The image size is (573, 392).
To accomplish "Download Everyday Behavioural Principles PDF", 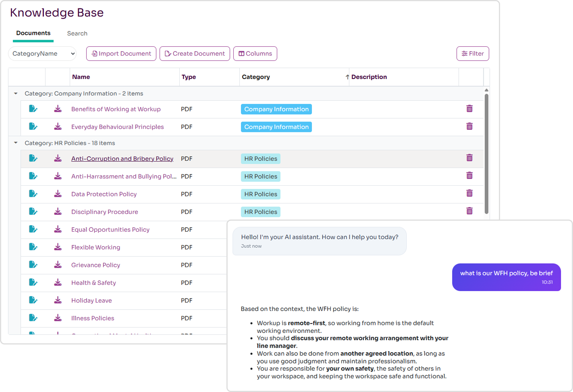I will pyautogui.click(x=58, y=127).
